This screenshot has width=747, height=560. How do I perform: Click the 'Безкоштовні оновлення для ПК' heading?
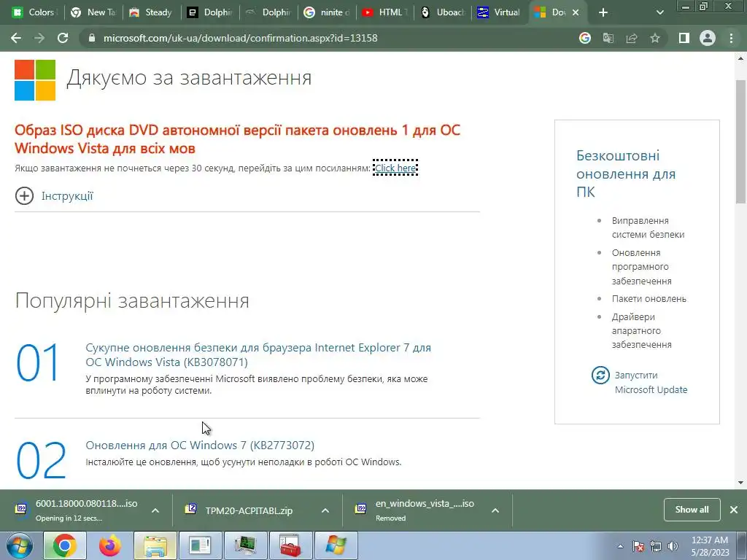625,174
